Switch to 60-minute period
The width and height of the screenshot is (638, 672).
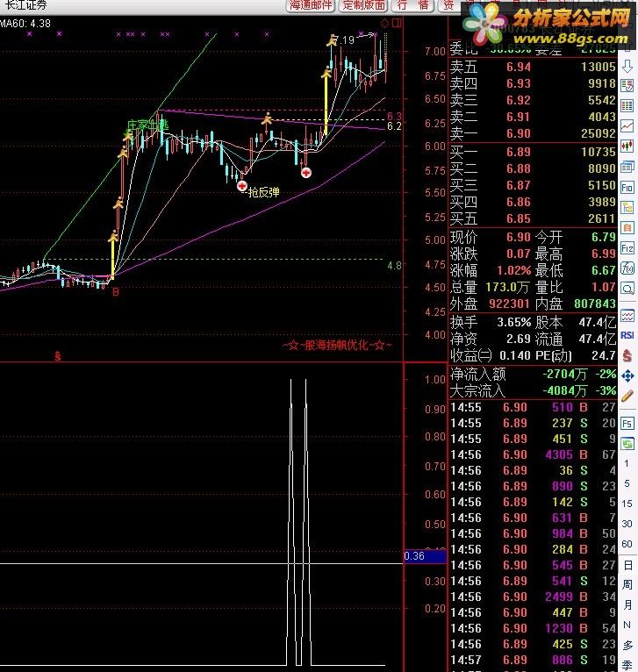(627, 544)
